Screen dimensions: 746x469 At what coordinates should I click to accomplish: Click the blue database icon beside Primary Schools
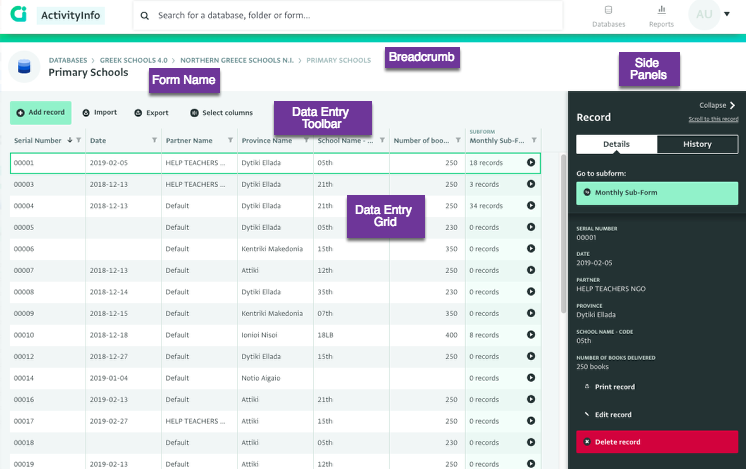pyautogui.click(x=24, y=67)
